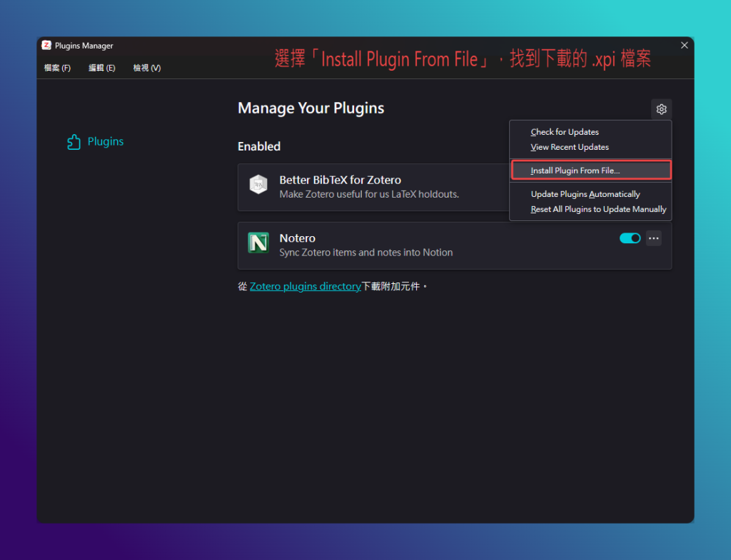Viewport: 731px width, 560px height.
Task: Open the 編輯 (E) menu
Action: point(101,68)
